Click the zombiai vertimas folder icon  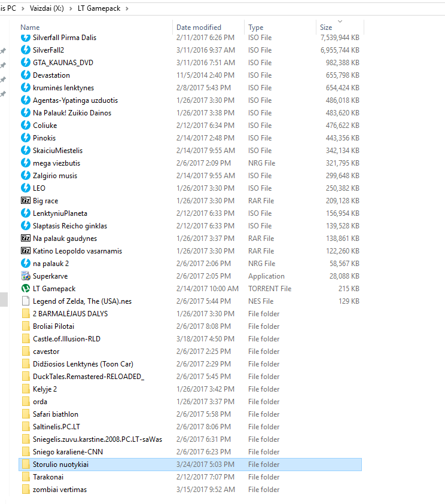(26, 489)
